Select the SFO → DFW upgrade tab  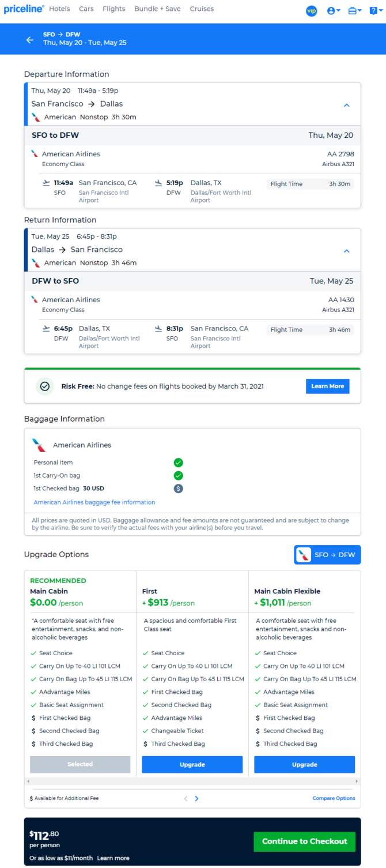[x=327, y=555]
